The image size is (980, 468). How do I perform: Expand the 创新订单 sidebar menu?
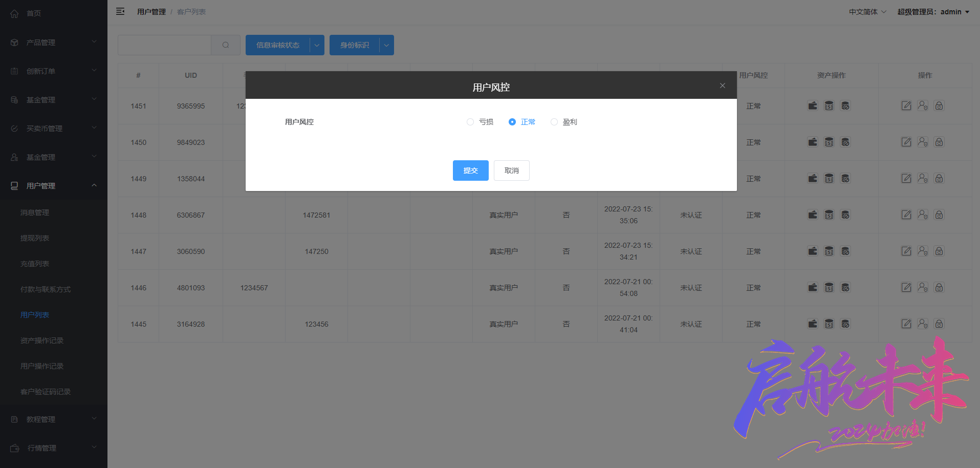click(x=54, y=71)
